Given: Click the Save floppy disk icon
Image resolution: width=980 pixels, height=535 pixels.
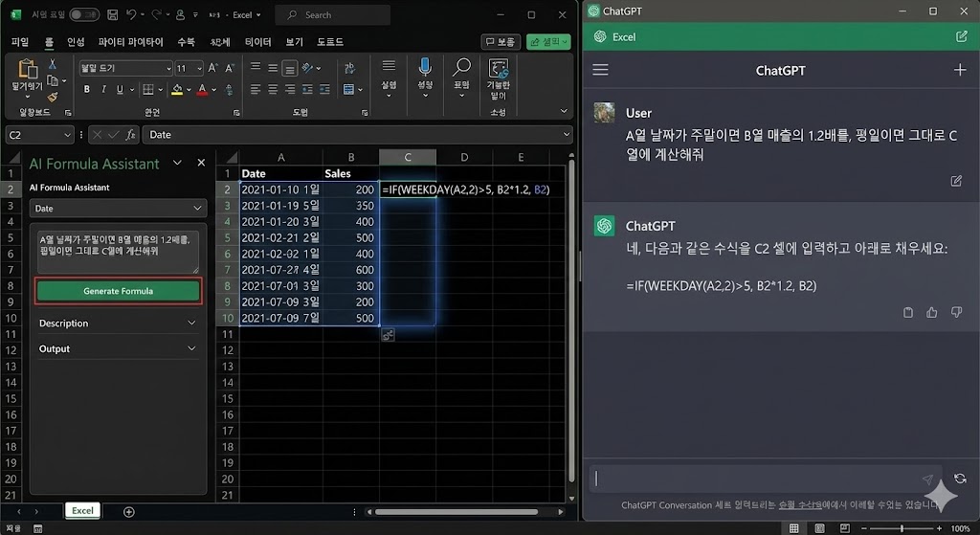Looking at the screenshot, I should pyautogui.click(x=113, y=14).
